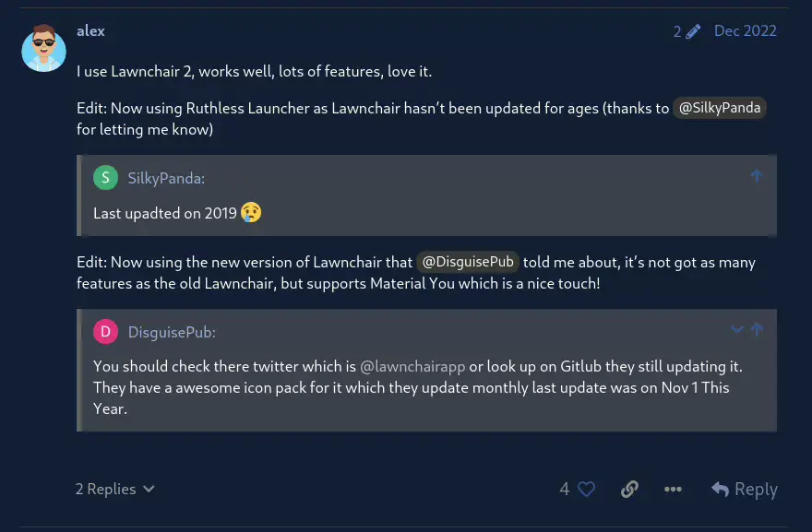Expand the DisguisePub quote with chevron
Screen dimensions: 812x532
tap(736, 329)
